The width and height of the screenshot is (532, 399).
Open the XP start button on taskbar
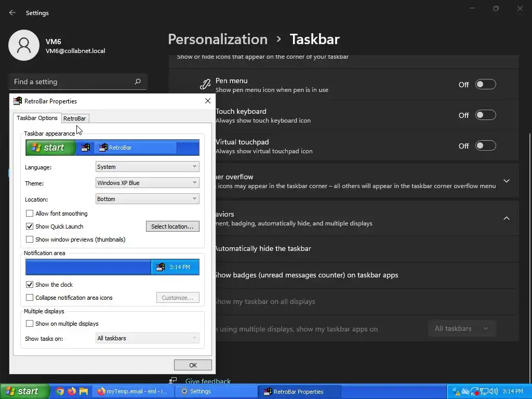tap(24, 391)
